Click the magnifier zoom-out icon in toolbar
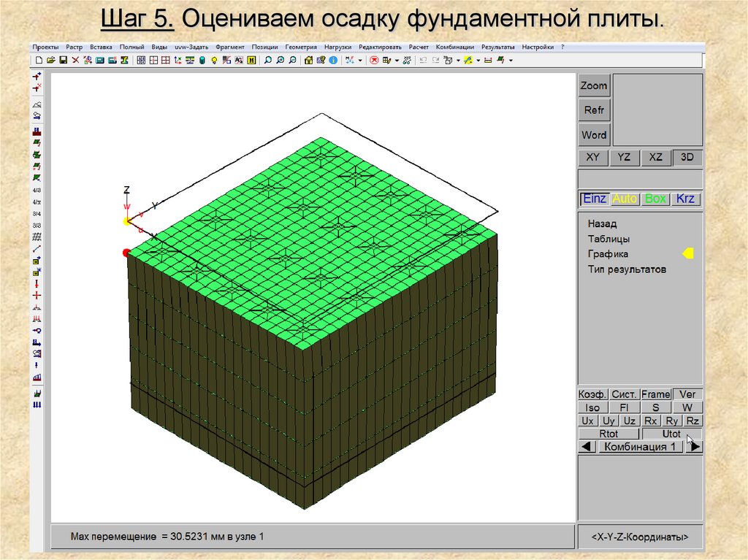Viewport: 748px width, 560px height. coord(292,60)
